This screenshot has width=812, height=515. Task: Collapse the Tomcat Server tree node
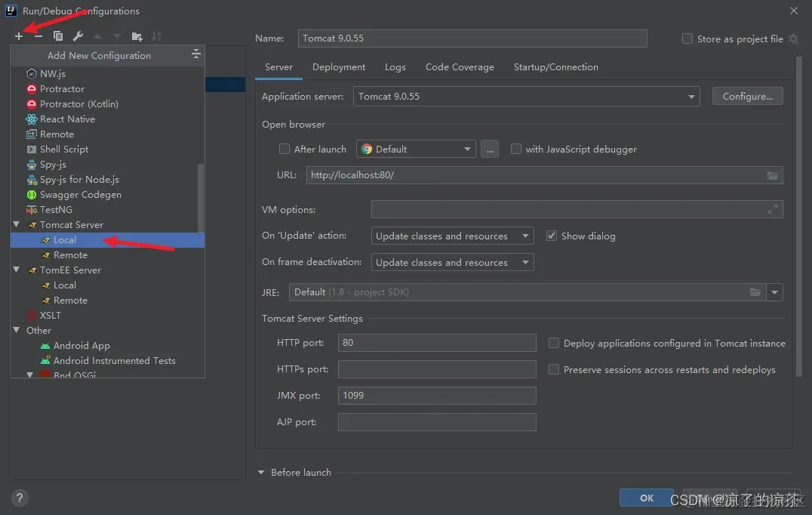tap(16, 224)
